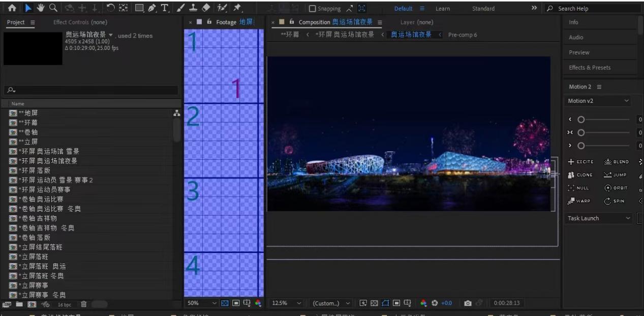The image size is (644, 316).
Task: Select the Type tool
Action: tap(166, 8)
